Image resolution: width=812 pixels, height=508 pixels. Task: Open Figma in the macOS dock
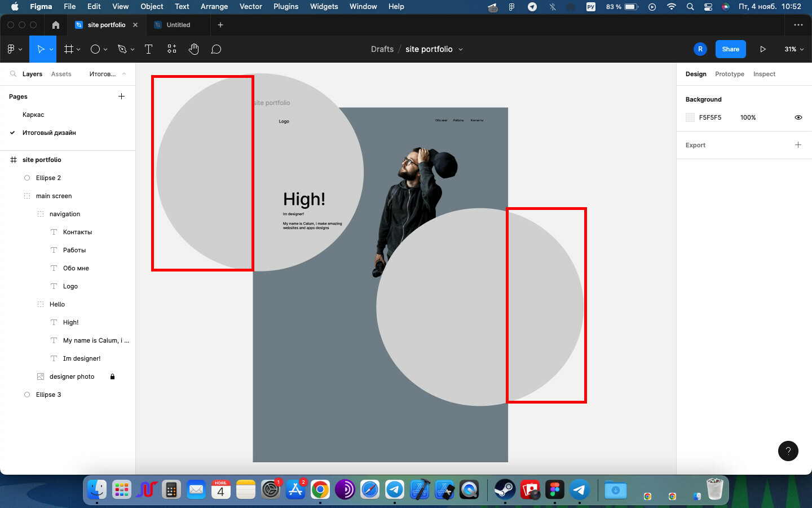pos(555,489)
